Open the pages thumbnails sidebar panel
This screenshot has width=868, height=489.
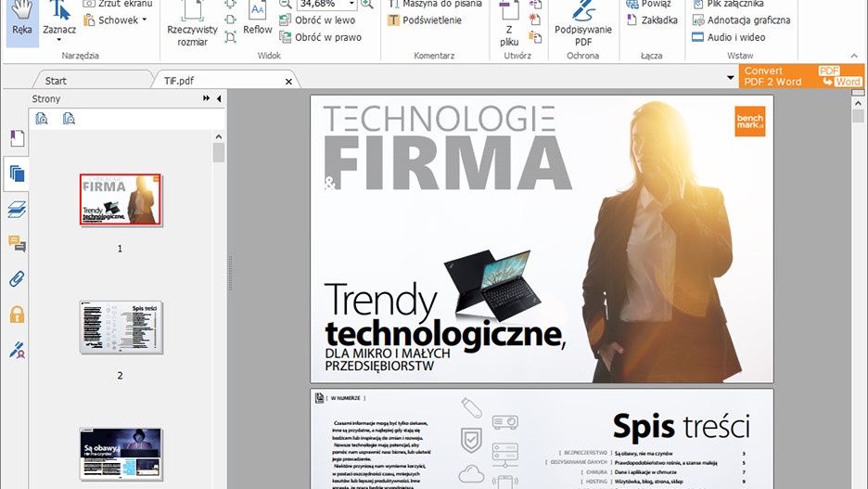pyautogui.click(x=18, y=174)
